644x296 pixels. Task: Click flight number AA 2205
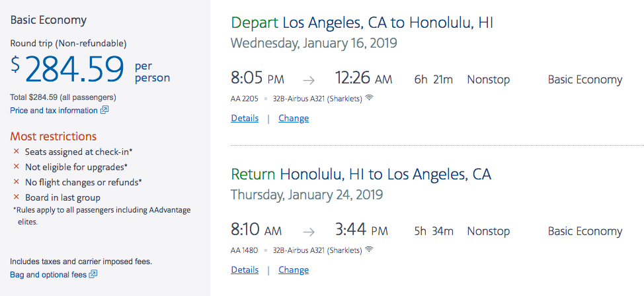click(x=245, y=99)
